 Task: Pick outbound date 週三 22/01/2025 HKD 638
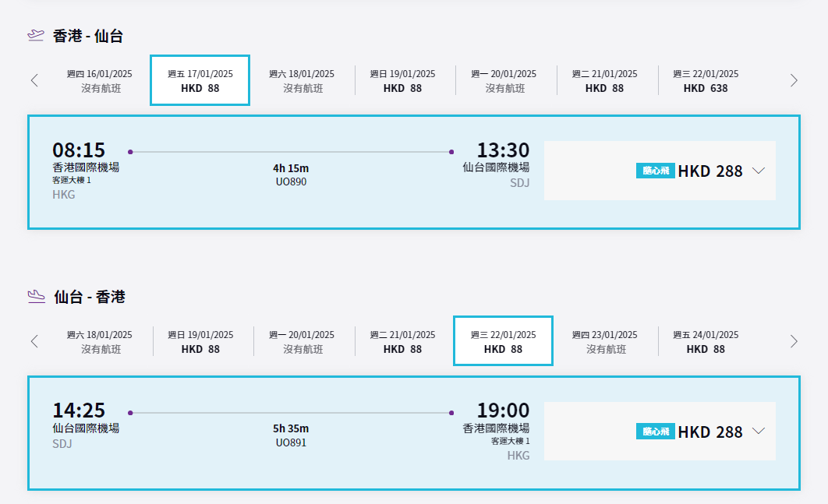coord(706,80)
